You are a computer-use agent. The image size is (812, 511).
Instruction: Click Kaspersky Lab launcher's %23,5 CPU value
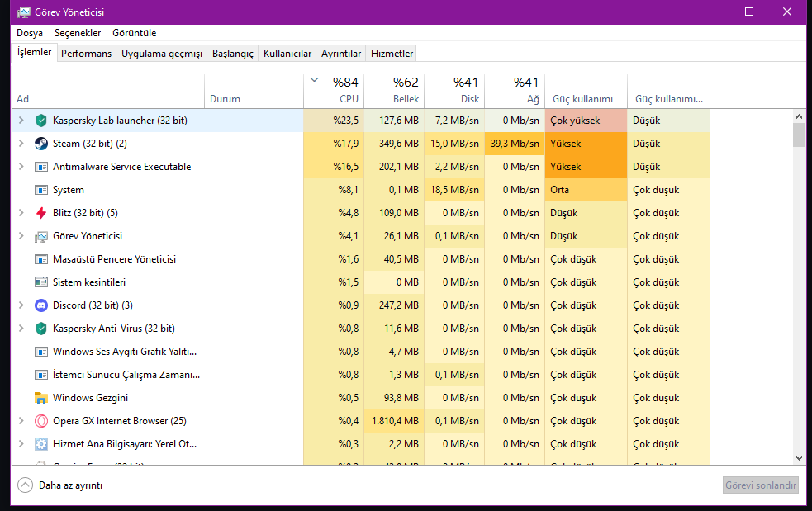334,121
